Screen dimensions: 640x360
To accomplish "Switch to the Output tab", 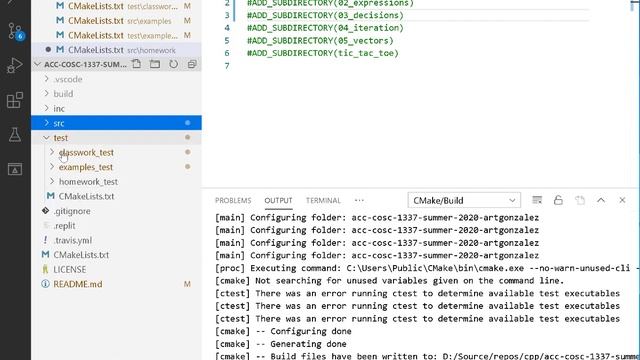I will point(278,200).
